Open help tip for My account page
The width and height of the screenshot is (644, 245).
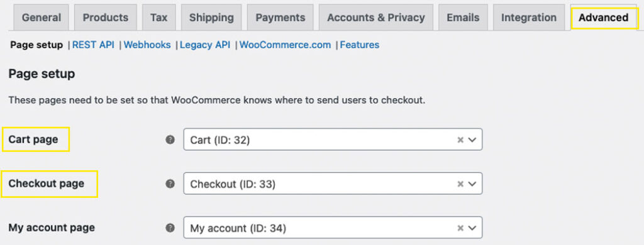[170, 228]
